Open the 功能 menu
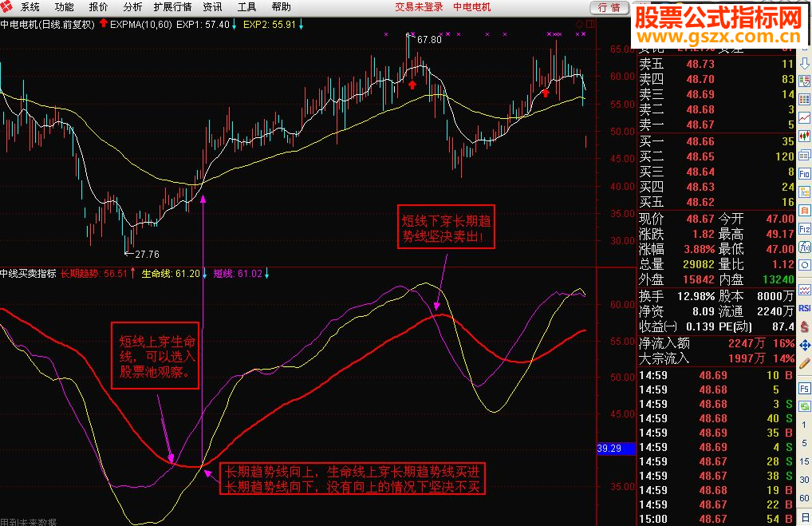812x526 pixels. click(65, 6)
